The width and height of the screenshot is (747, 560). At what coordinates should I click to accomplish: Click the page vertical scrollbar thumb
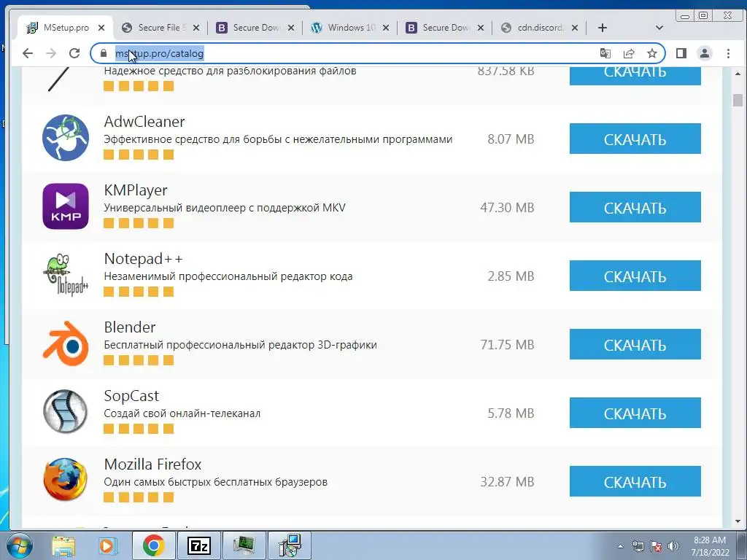tap(738, 100)
